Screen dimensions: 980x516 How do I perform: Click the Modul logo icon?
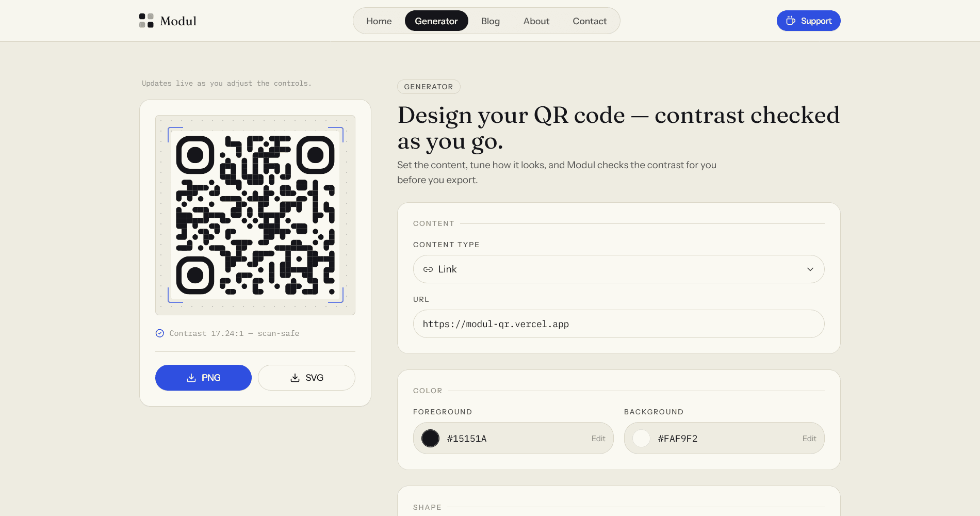[146, 21]
